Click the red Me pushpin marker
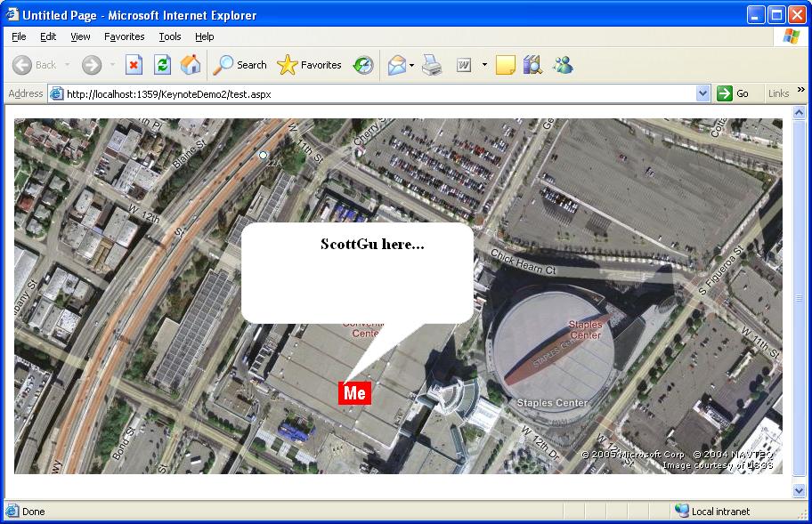 point(354,393)
